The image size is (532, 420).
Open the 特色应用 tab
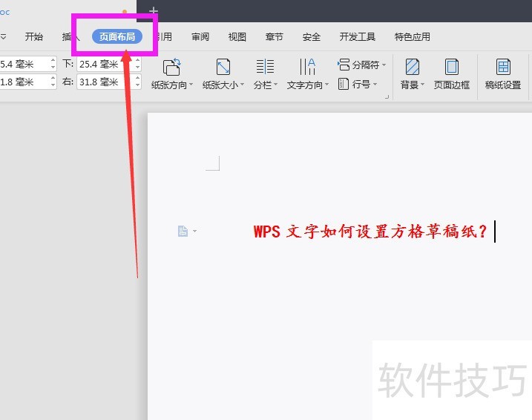[413, 36]
